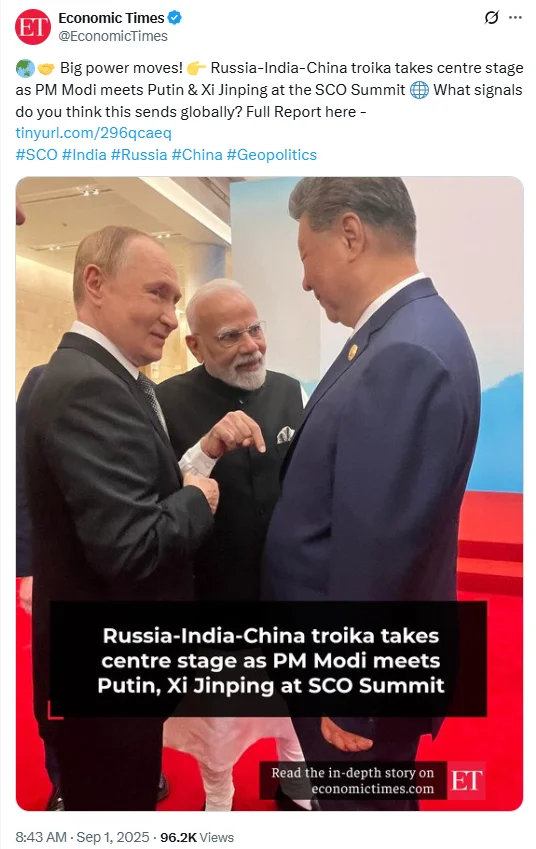Click the 8:43 AM Sep 1, 2025 timestamp
The image size is (536, 849).
click(82, 837)
